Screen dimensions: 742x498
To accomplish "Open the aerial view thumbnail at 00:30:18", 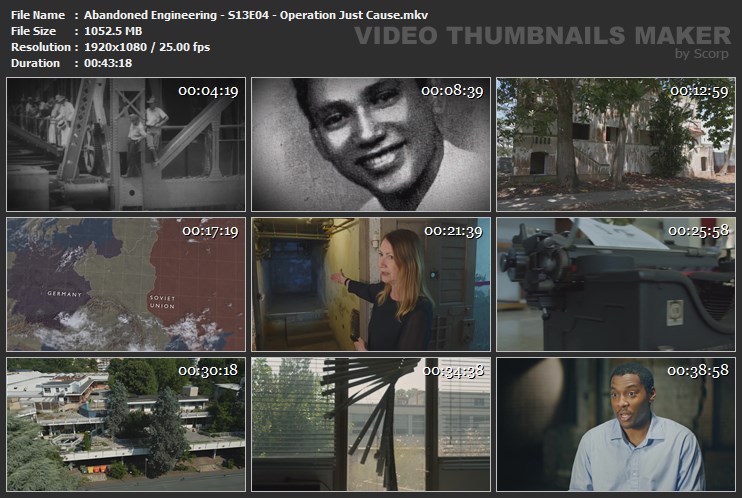I will tap(126, 425).
